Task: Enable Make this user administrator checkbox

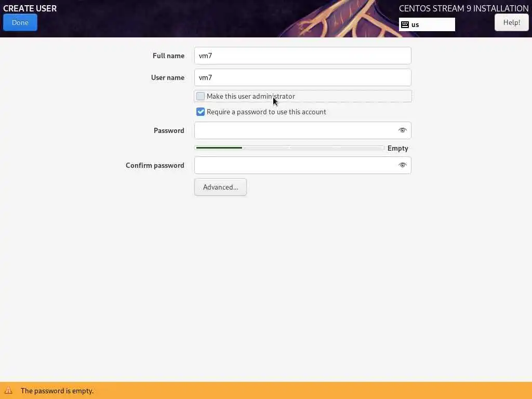Action: (x=201, y=96)
